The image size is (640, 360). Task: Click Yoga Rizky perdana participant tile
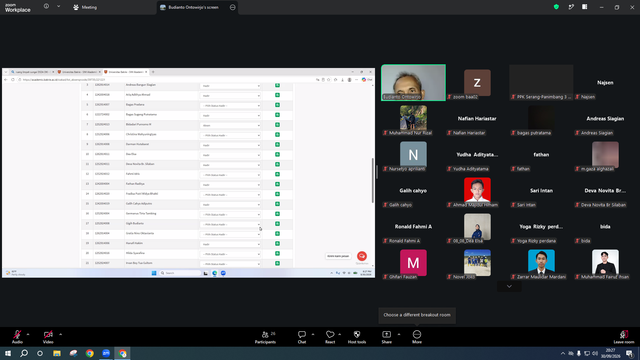click(541, 227)
